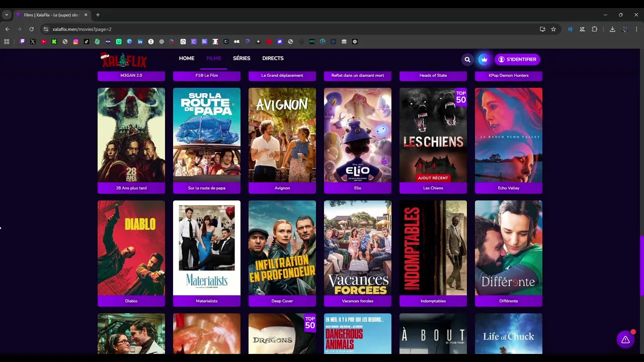Reload the current page
The image size is (644, 362).
click(31, 29)
